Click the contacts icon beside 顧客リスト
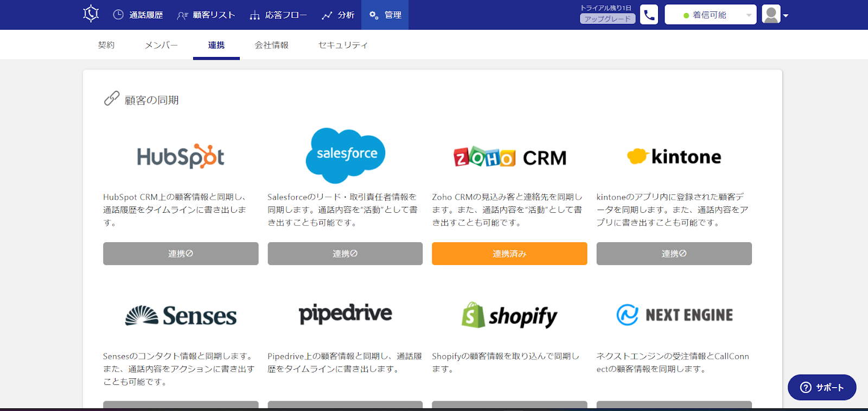 (182, 15)
